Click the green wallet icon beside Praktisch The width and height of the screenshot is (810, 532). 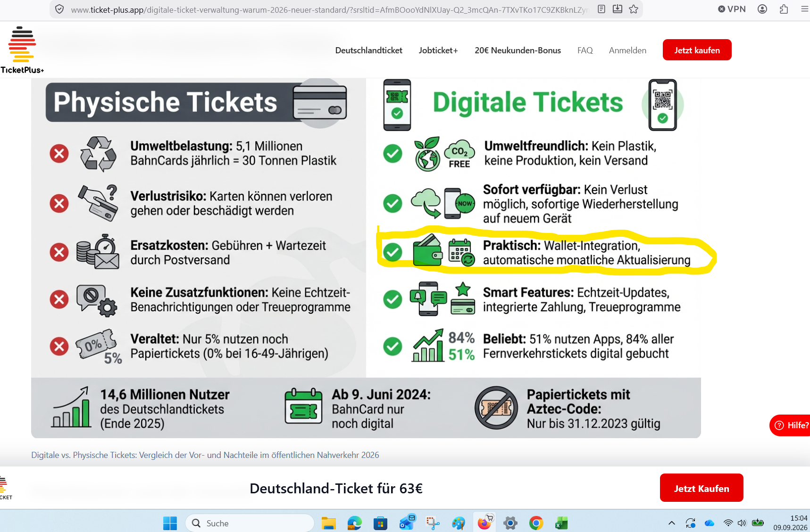point(427,250)
